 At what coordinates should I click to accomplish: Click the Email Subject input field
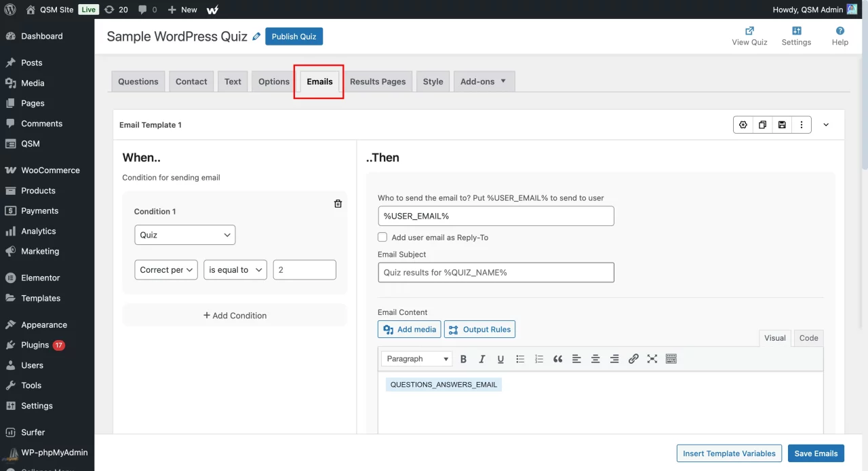click(x=496, y=273)
